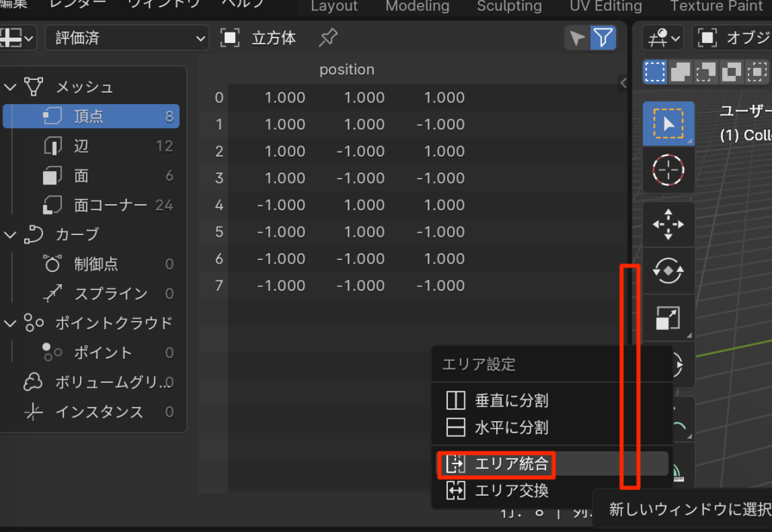Activate the Cursor tool icon

pos(668,170)
